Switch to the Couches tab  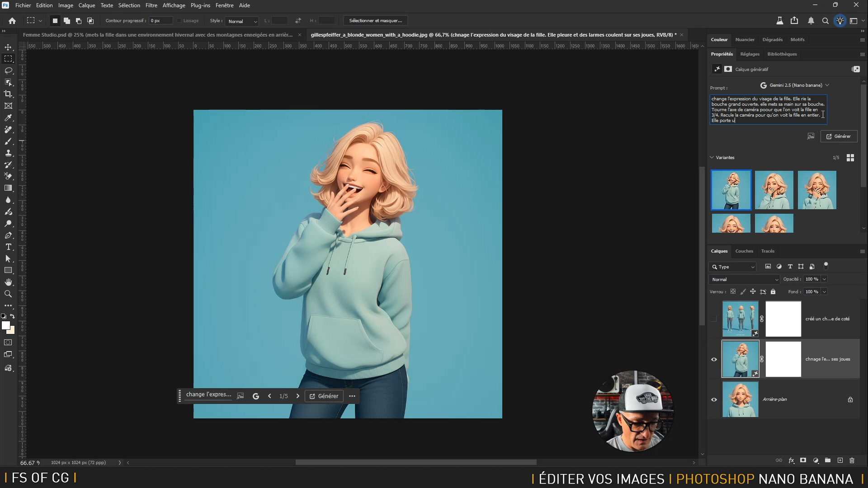[744, 251]
